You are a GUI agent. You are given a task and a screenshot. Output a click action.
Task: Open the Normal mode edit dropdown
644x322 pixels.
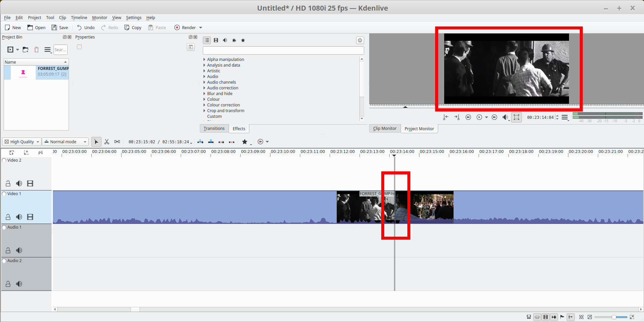point(66,142)
